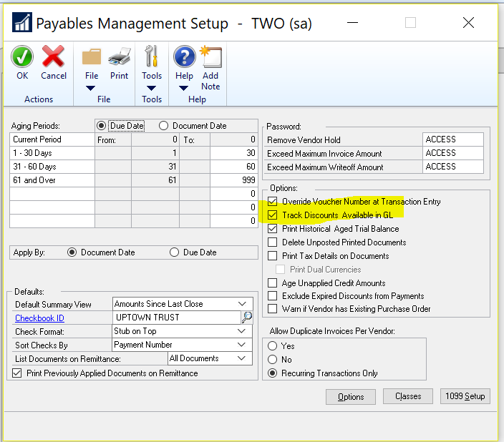Click the blue Help question mark icon
Viewport: 504px width, 442px height.
pos(185,57)
